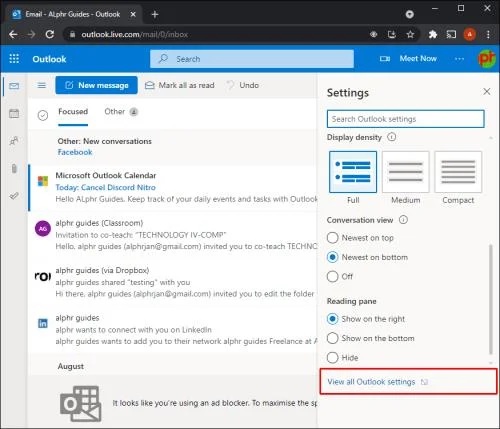The image size is (500, 429).
Task: Click the Undo button
Action: click(x=243, y=85)
